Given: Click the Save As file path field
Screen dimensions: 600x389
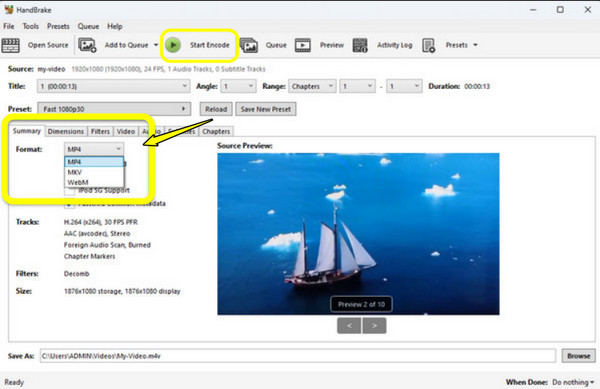Looking at the screenshot, I should pyautogui.click(x=298, y=356).
